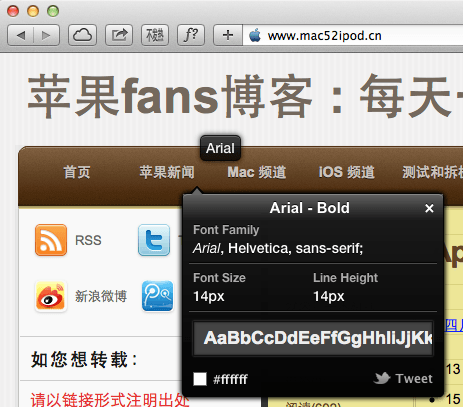Activate the WhatFont f? extension button
Screen dimensions: 463x407
191,35
